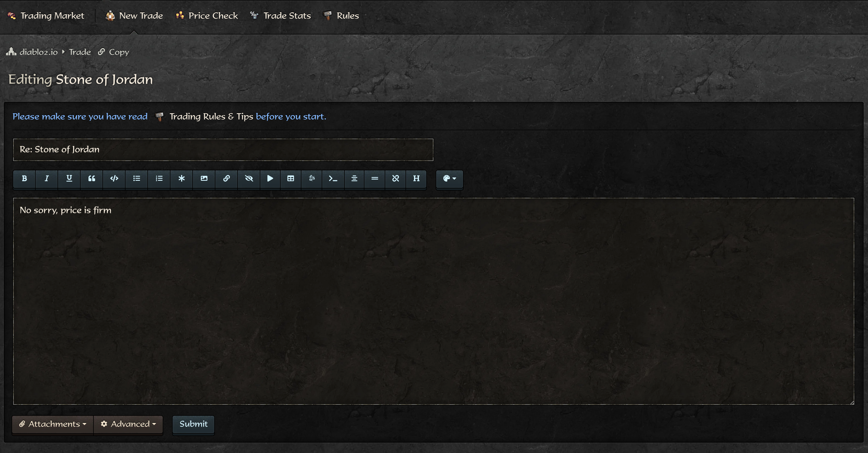Image resolution: width=868 pixels, height=453 pixels.
Task: Open the font colour palette dropdown
Action: coord(449,179)
